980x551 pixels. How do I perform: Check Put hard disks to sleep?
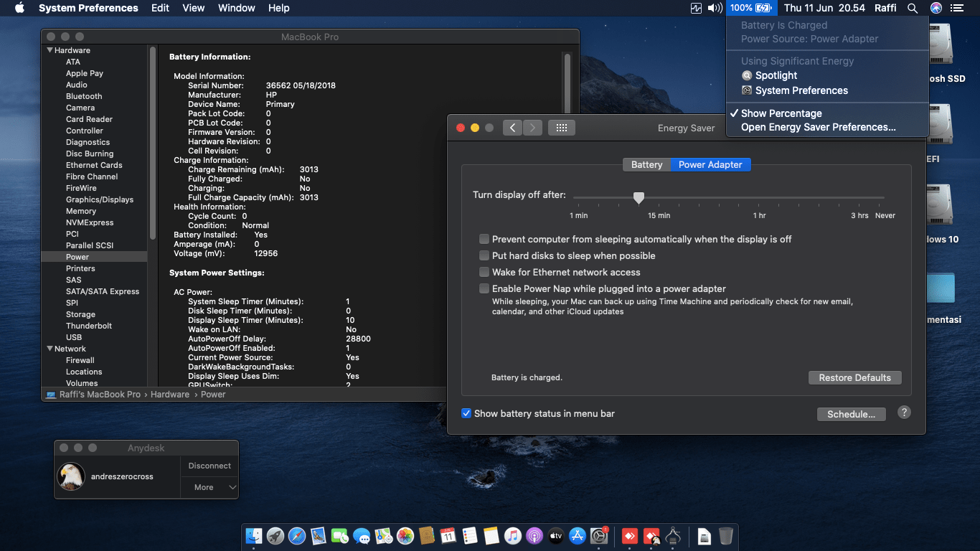pyautogui.click(x=485, y=255)
